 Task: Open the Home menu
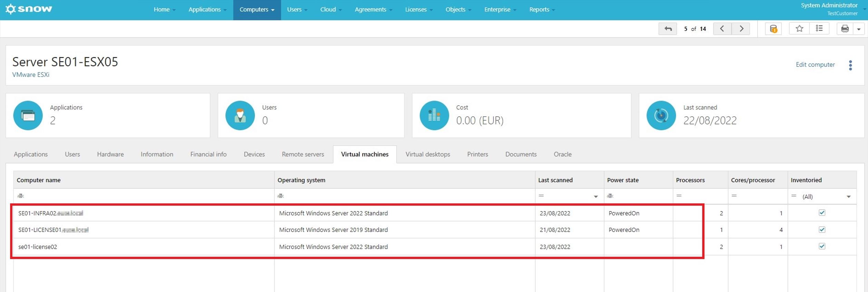(x=165, y=10)
